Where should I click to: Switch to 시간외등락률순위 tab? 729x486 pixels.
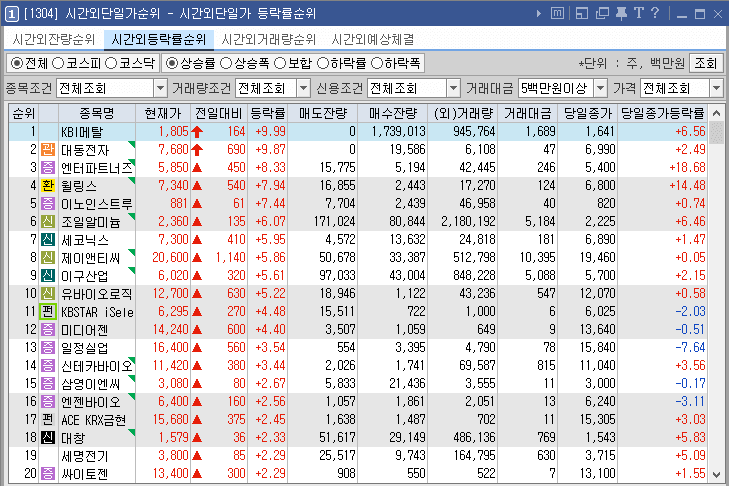[x=159, y=40]
